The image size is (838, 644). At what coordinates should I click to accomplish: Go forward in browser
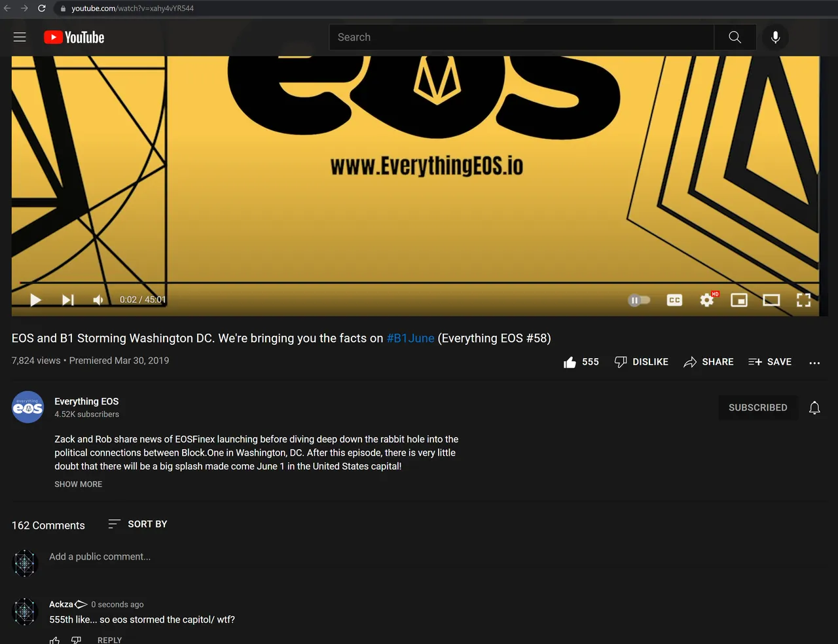(24, 8)
